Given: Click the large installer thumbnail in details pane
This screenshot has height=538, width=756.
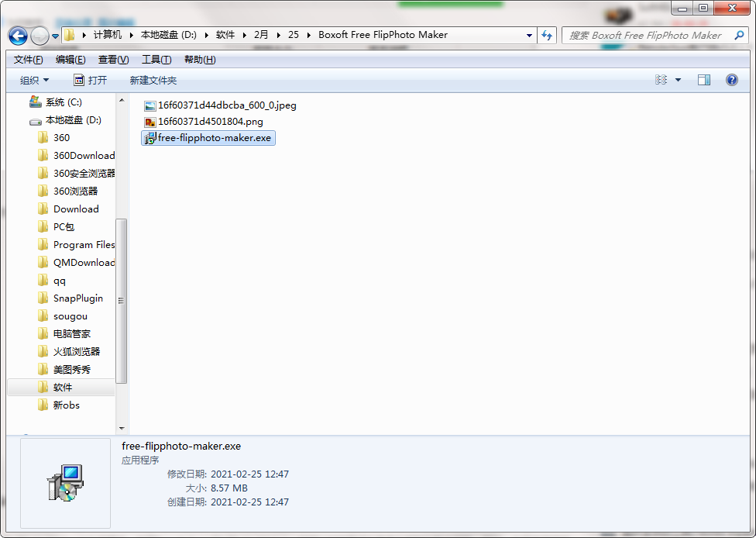Looking at the screenshot, I should (x=65, y=482).
